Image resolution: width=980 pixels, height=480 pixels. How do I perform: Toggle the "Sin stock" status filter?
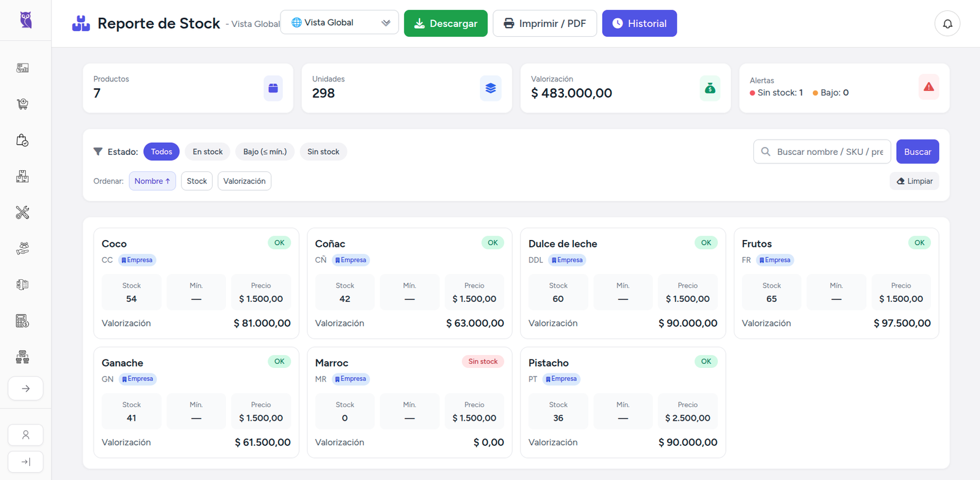point(323,152)
